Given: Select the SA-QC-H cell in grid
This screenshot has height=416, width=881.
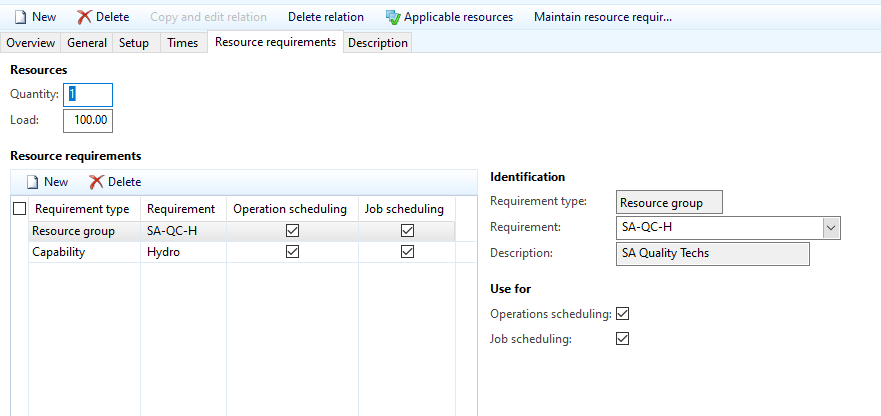Looking at the screenshot, I should coord(183,231).
